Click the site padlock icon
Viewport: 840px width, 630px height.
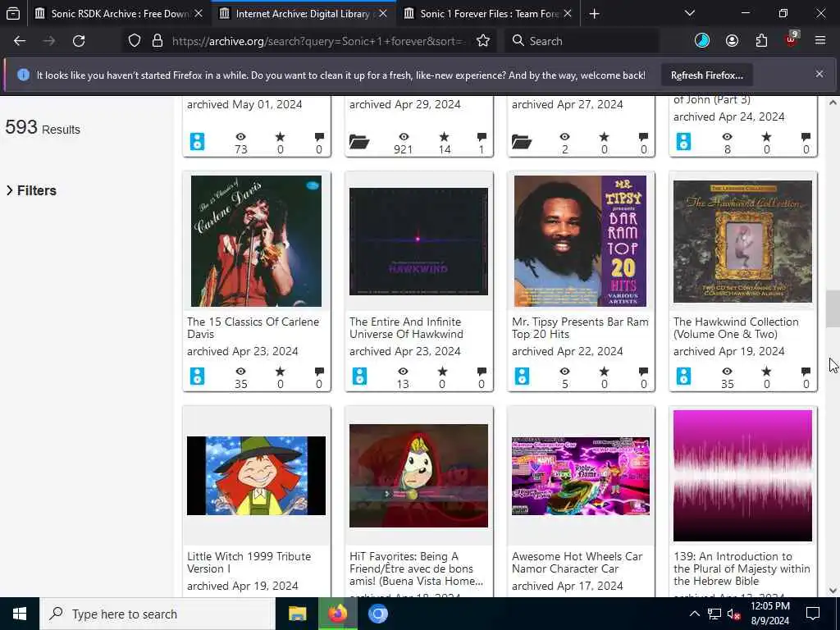(157, 41)
